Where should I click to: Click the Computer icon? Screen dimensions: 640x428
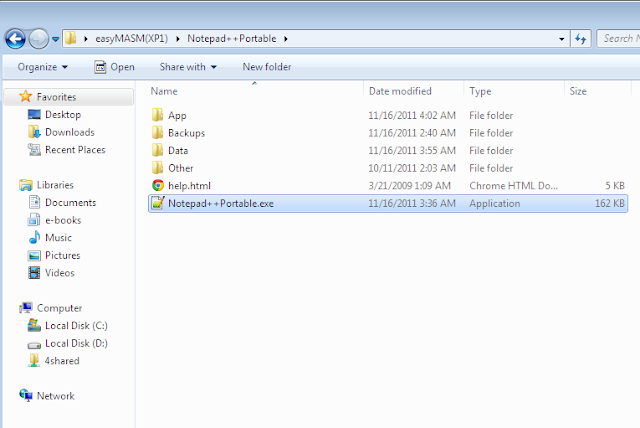(26, 308)
